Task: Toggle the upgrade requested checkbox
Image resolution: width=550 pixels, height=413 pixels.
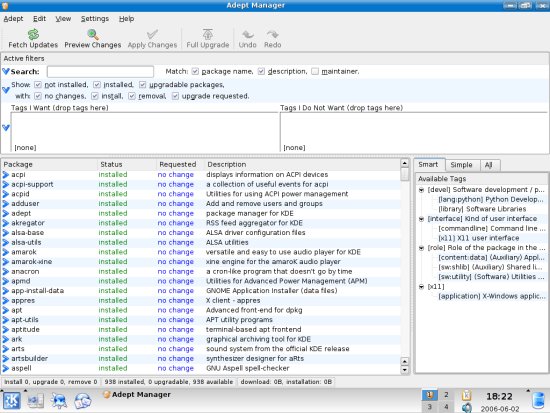Action: [175, 96]
